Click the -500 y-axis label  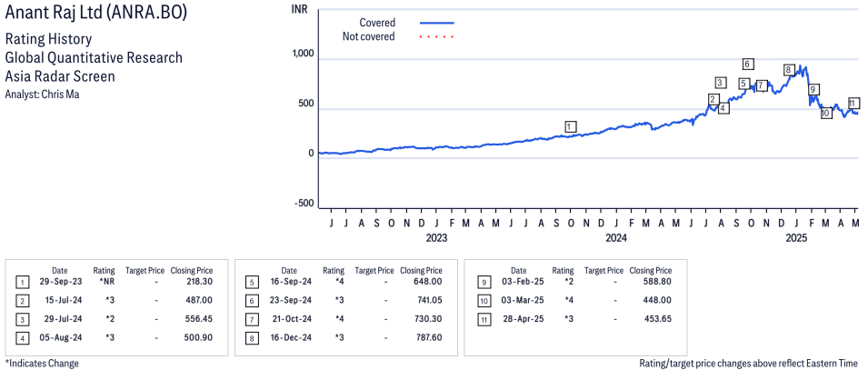[x=304, y=204]
